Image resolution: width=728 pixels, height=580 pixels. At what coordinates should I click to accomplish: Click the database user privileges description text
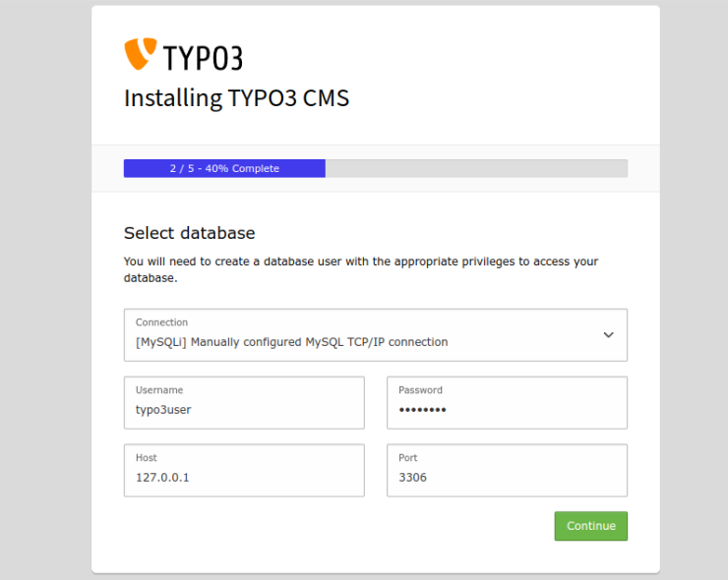click(x=360, y=269)
